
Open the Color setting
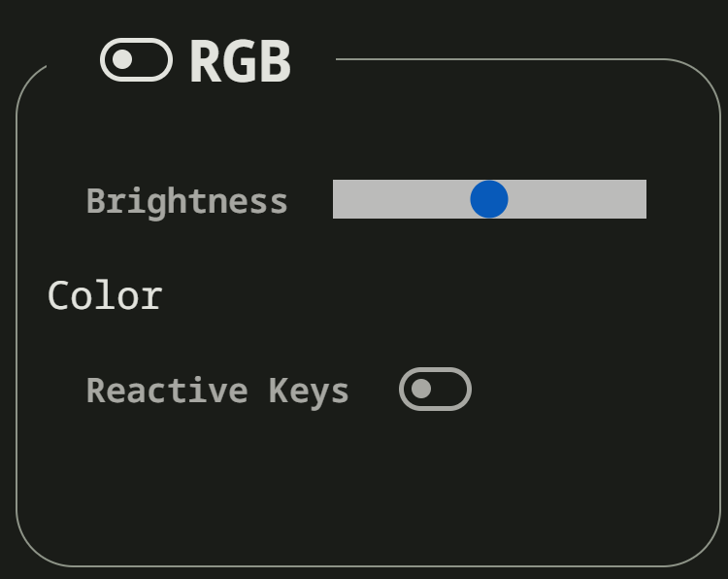click(x=105, y=296)
